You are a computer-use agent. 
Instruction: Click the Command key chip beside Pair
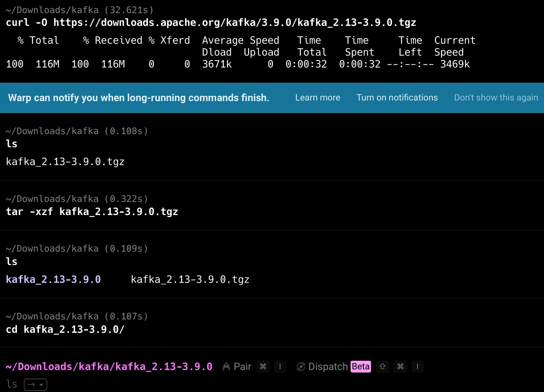click(x=263, y=367)
